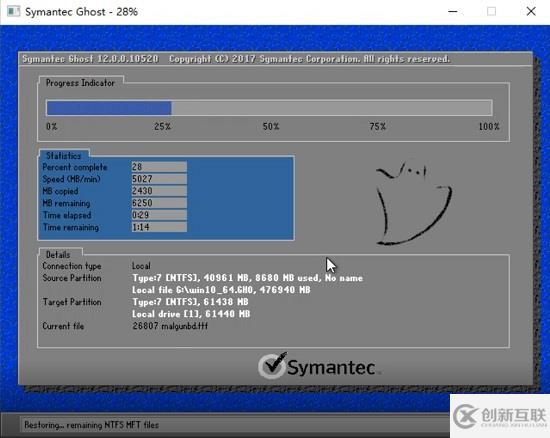The height and width of the screenshot is (438, 550).
Task: Click the MB remaining label
Action: (66, 203)
